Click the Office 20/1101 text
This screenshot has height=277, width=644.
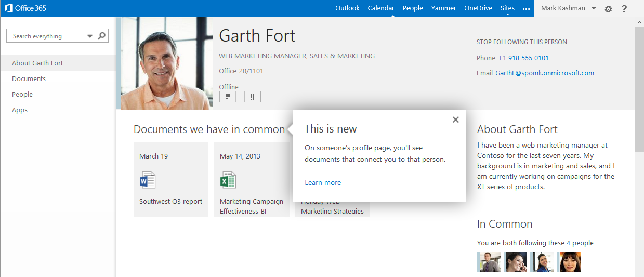(241, 71)
